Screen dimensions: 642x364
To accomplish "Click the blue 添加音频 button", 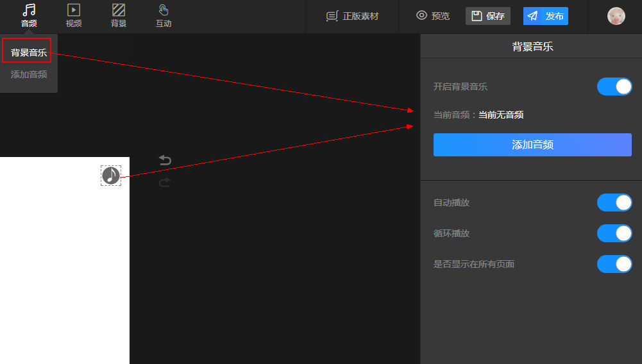I will coord(532,145).
